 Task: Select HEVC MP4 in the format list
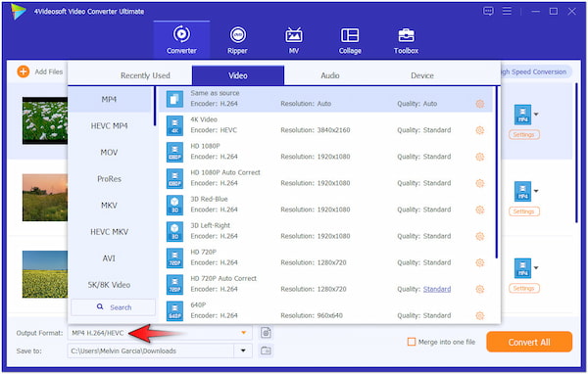coord(109,126)
